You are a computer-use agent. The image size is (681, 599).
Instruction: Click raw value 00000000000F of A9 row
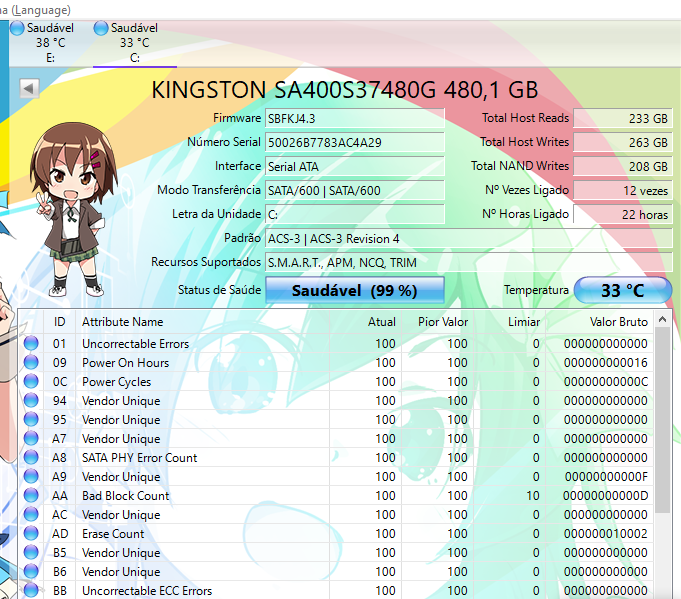coord(606,477)
